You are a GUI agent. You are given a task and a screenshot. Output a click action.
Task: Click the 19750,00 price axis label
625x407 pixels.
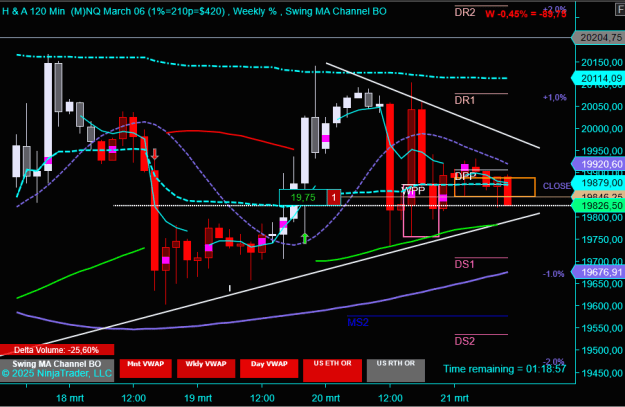coord(602,240)
